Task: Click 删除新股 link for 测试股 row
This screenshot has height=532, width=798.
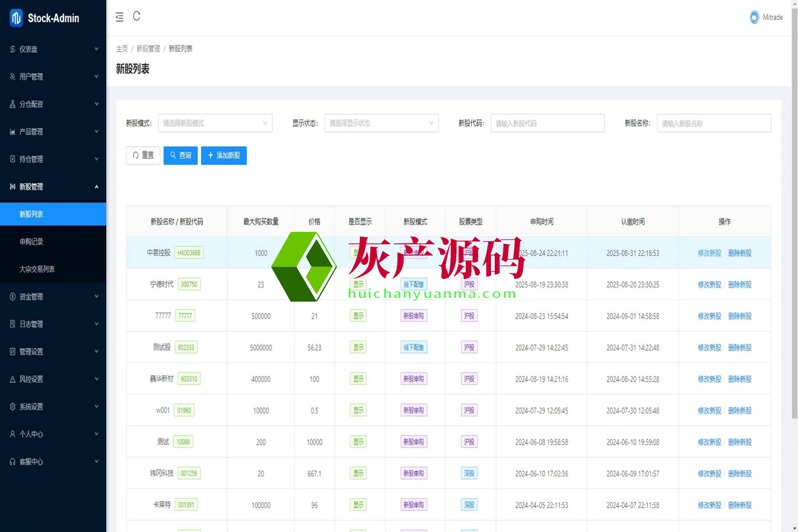Action: click(740, 347)
